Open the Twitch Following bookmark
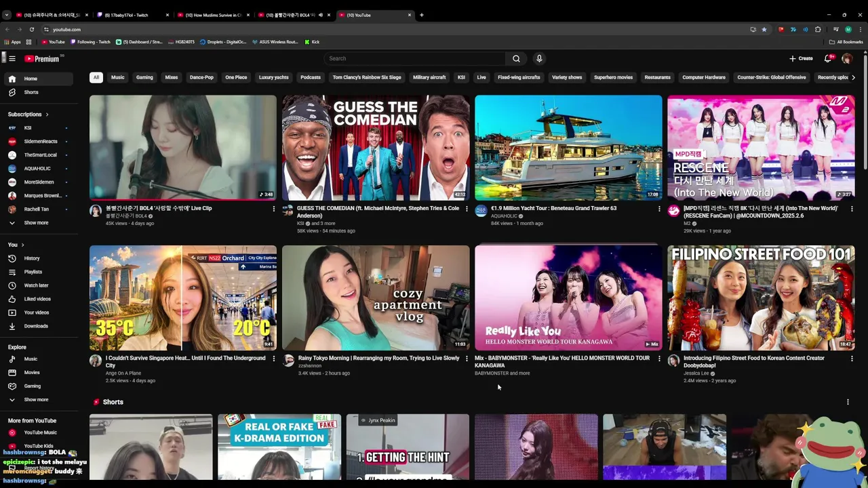 [90, 42]
